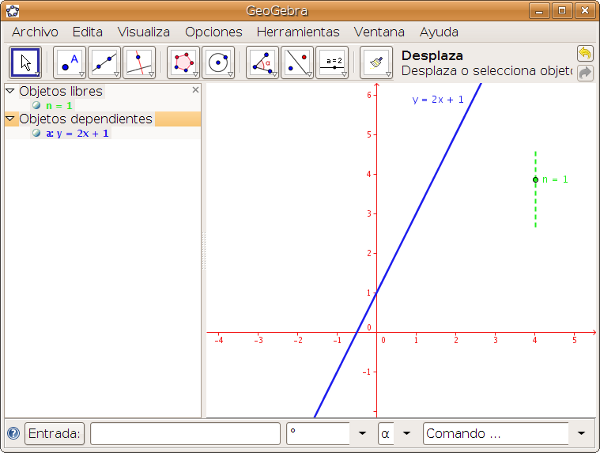This screenshot has width=600, height=453.
Task: Select the New Point tool
Action: click(70, 62)
